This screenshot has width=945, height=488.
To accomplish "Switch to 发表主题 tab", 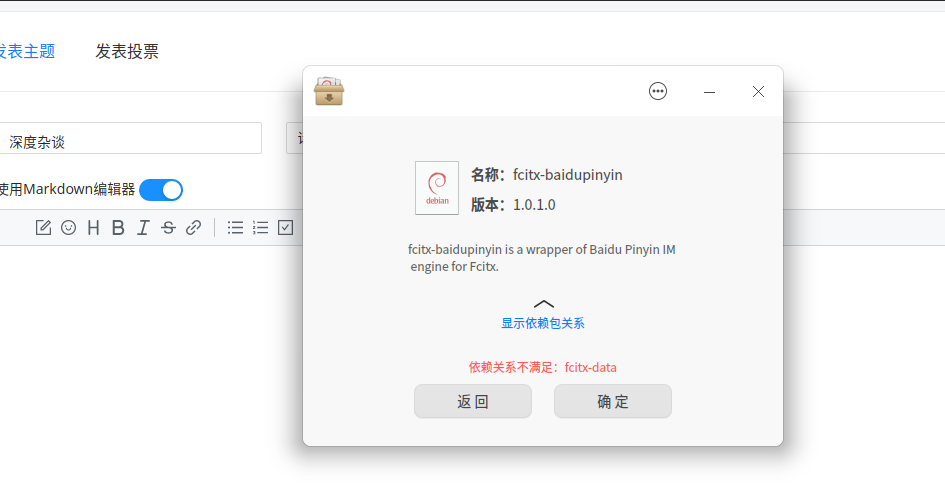I will [x=27, y=52].
